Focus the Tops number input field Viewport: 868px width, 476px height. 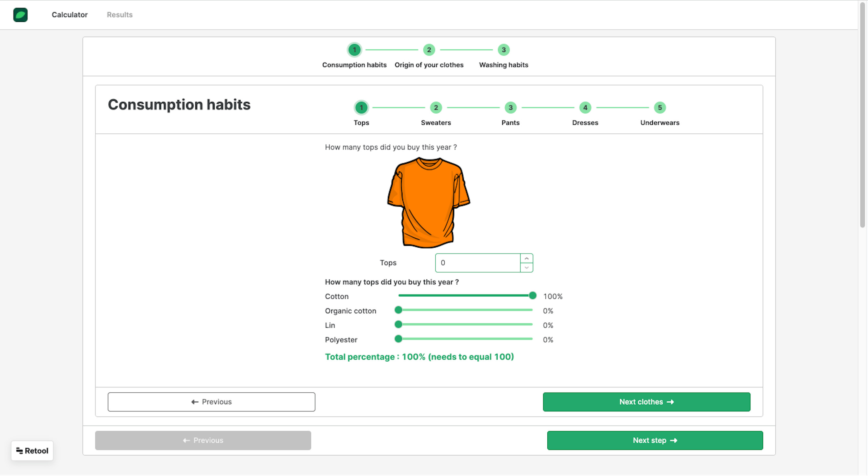(x=478, y=263)
